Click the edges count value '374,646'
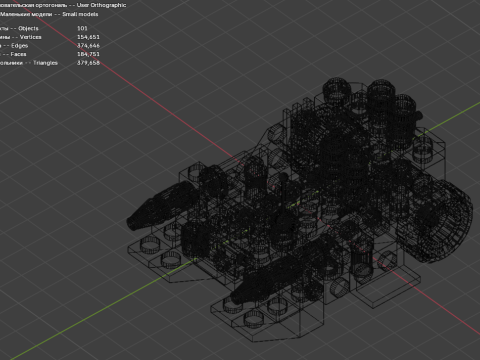 [x=88, y=46]
